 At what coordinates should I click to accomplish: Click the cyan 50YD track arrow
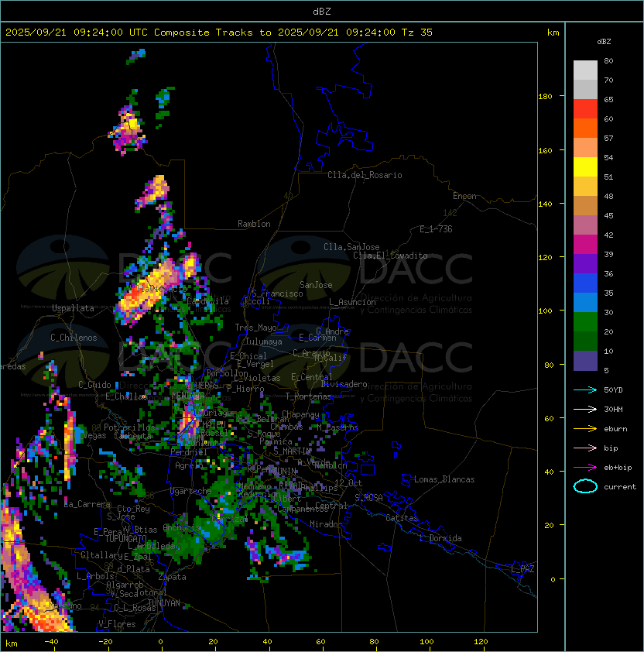pos(585,389)
